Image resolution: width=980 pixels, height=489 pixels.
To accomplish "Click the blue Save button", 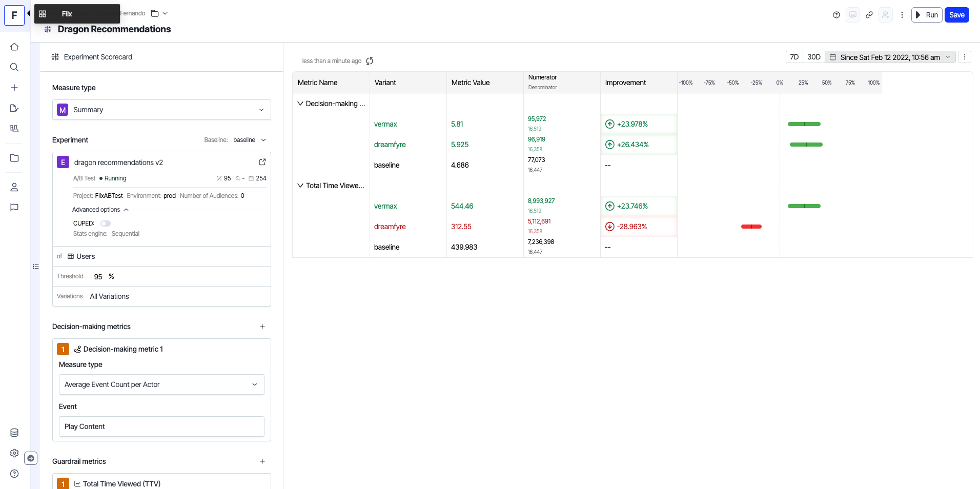I will pos(956,15).
